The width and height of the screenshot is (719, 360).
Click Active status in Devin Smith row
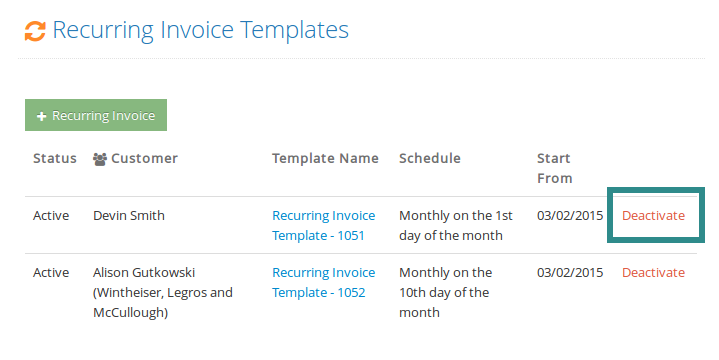tap(51, 216)
